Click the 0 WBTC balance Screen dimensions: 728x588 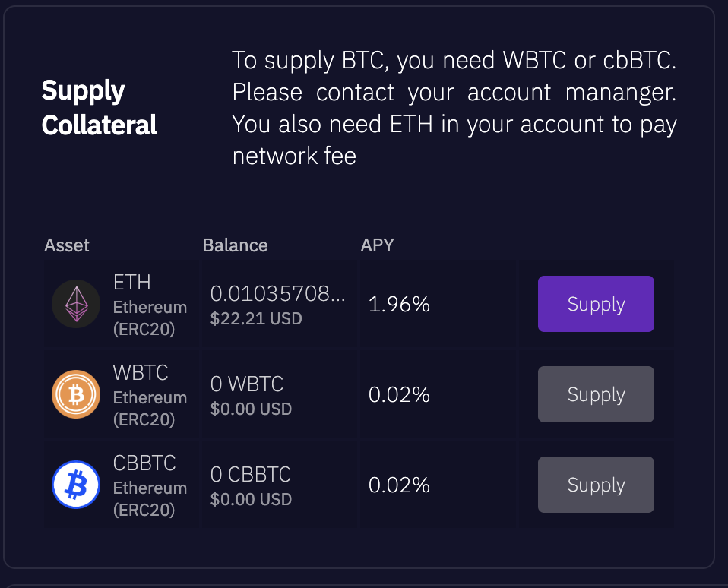click(x=246, y=384)
